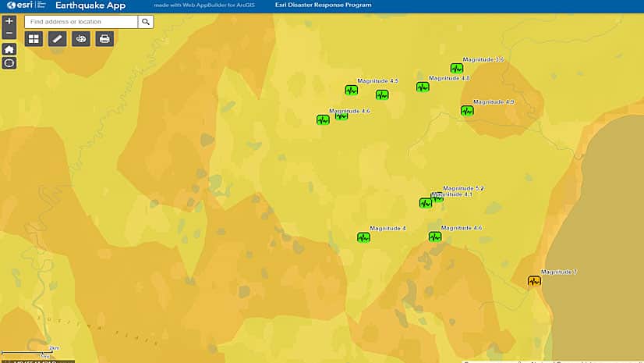Focus the Find address or location field
This screenshot has height=363, width=644.
(x=81, y=22)
